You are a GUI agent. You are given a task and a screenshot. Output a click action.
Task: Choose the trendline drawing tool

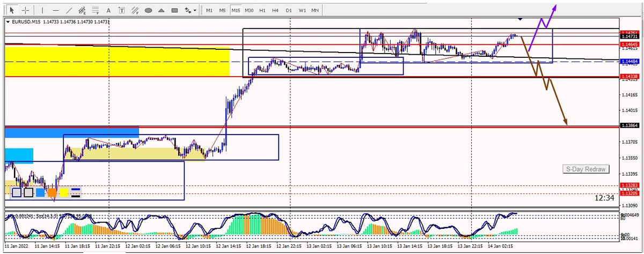pos(69,10)
